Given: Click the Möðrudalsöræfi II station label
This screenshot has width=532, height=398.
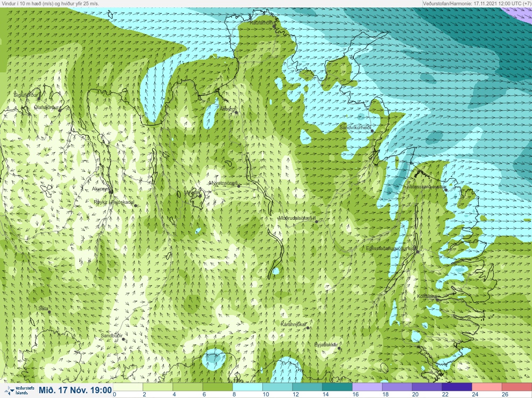Looking at the screenshot, I should (x=297, y=218).
